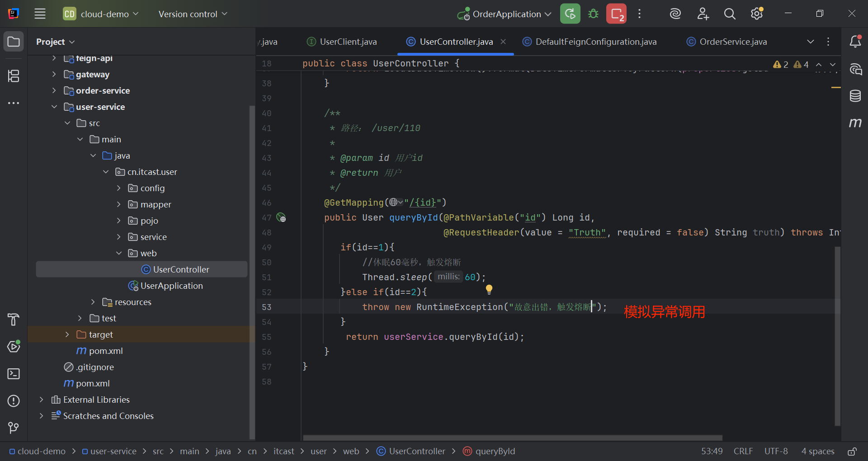Toggle read-only lock icon in status bar
The image size is (868, 461).
pos(852,451)
